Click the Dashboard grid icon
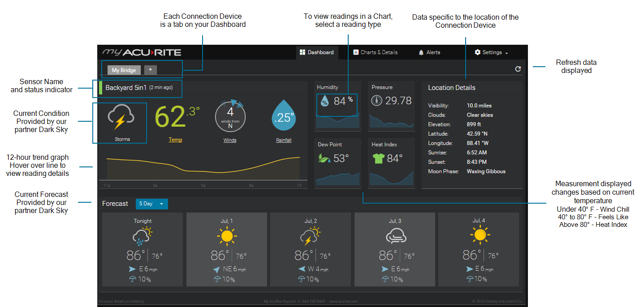 [303, 52]
